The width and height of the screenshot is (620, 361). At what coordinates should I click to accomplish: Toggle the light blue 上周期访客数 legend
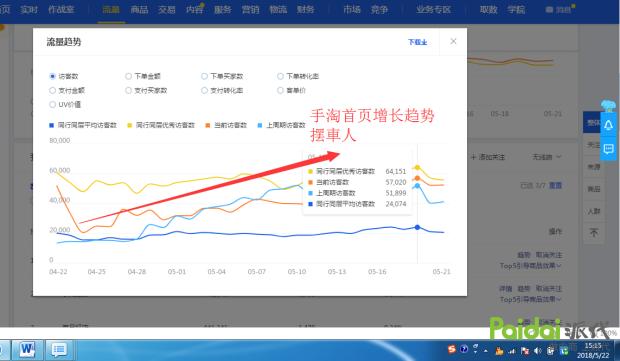tap(282, 125)
